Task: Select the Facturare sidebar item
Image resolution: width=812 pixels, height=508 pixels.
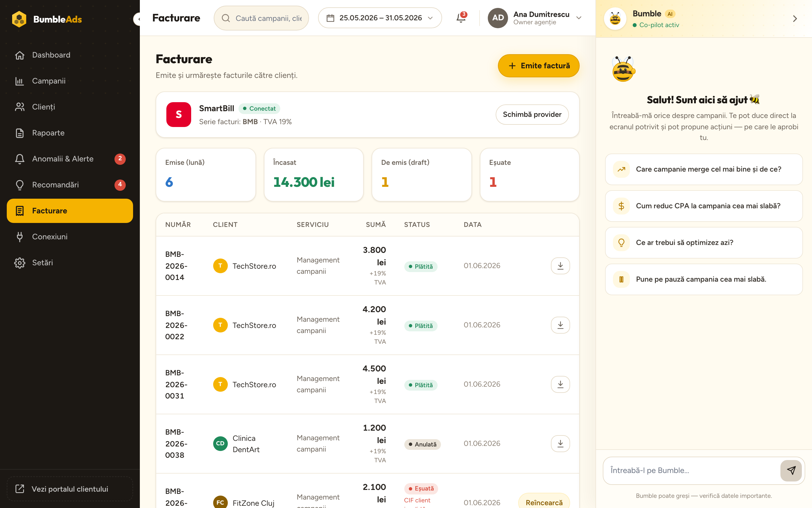Action: click(x=70, y=211)
